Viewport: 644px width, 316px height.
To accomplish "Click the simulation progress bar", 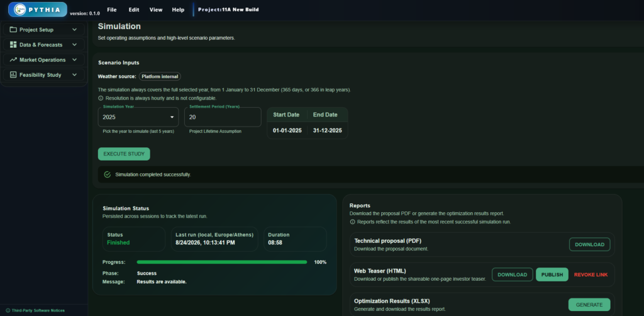I will coord(222,262).
